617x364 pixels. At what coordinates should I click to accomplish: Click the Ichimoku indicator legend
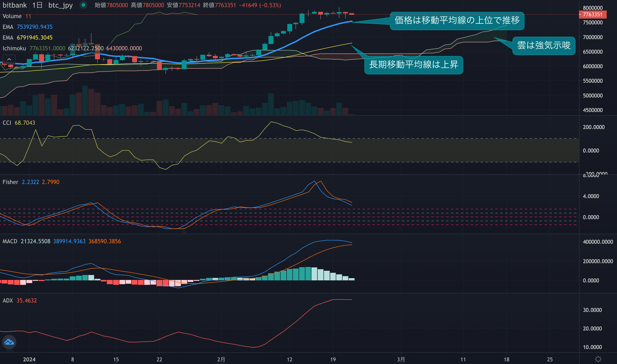click(x=14, y=48)
